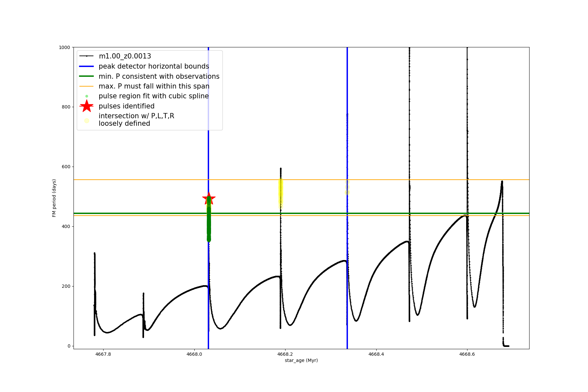Select the 'm1.00_z0.0013' legend label
The image size is (588, 392).
125,56
